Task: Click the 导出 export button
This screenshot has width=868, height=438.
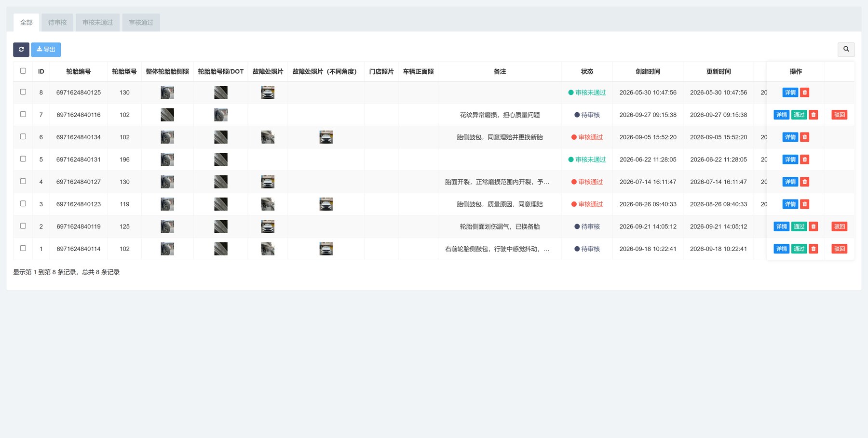Action: [46, 50]
